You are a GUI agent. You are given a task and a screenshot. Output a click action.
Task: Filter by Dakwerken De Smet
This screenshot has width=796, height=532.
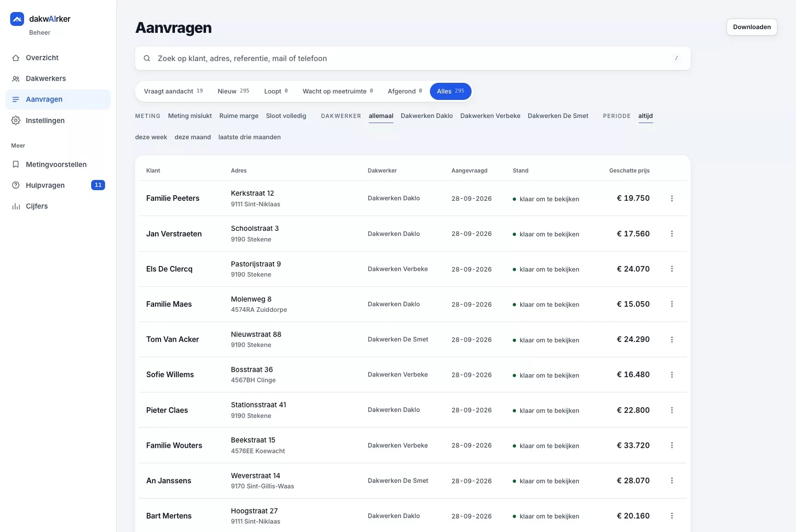click(558, 116)
